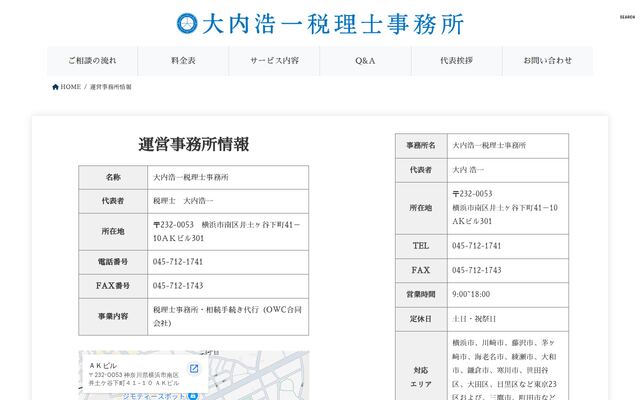Open the お問い合わせ menu item
The image size is (640, 400).
click(x=547, y=61)
